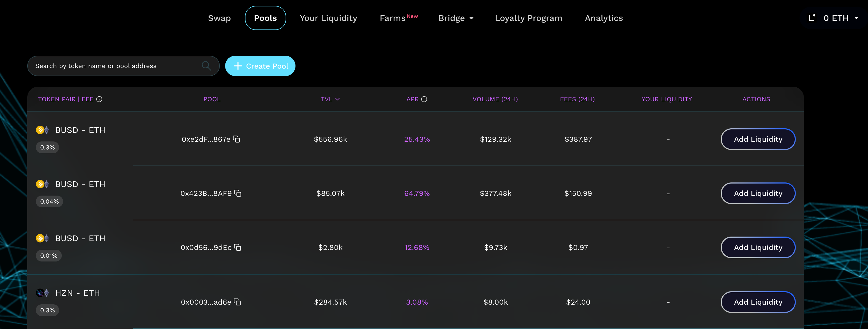Open the Analytics page
This screenshot has width=868, height=329.
604,18
